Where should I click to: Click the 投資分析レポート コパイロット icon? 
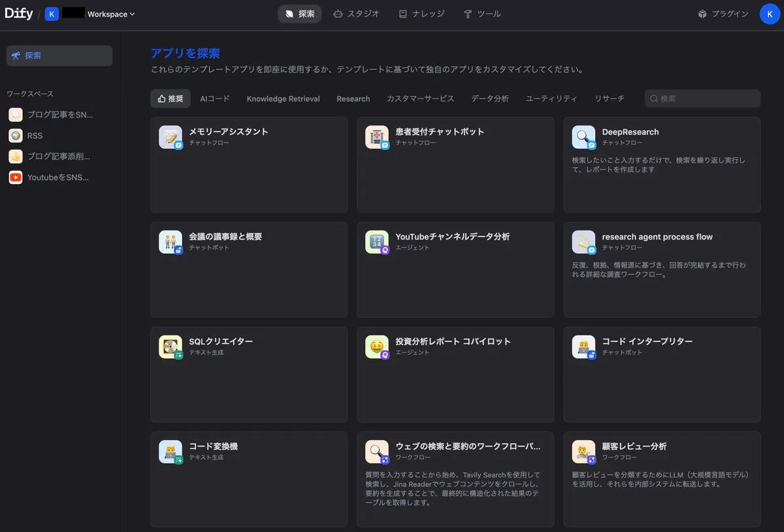[x=377, y=347]
